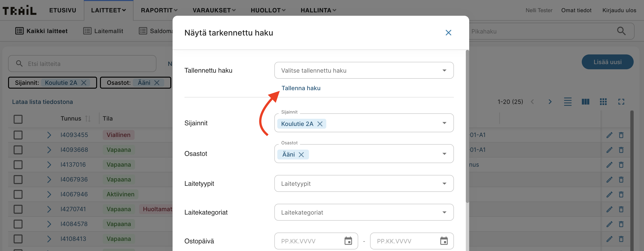Open the Laitemallit tab
This screenshot has height=251, width=644.
coord(103,31)
